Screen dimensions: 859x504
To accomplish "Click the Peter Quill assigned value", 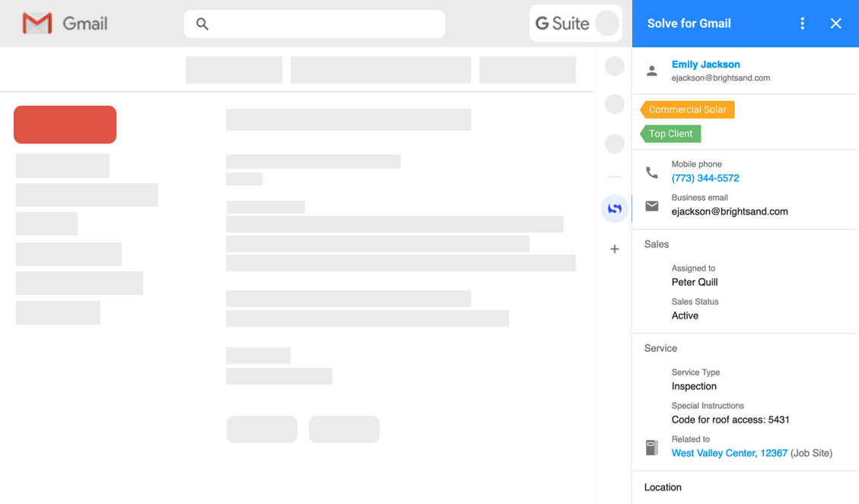I will (x=695, y=282).
